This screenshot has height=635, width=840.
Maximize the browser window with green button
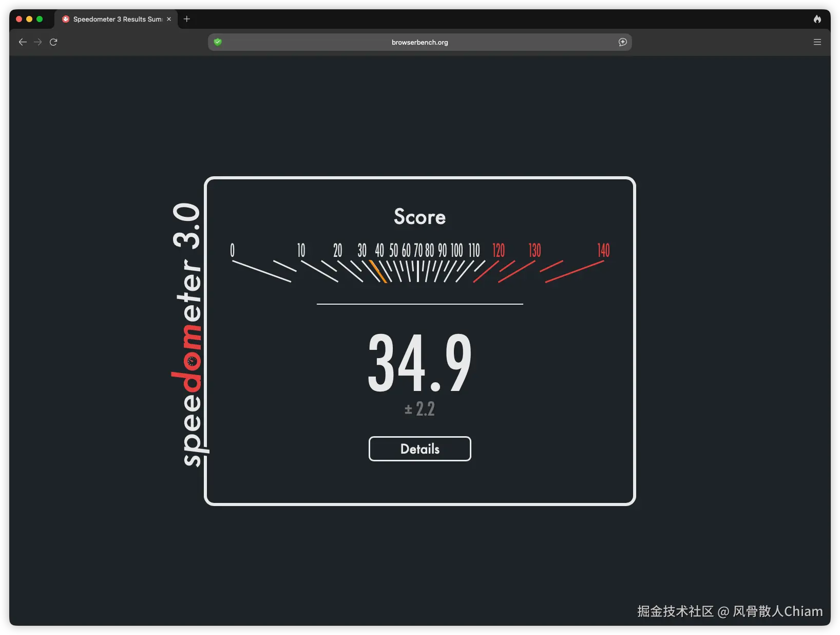40,19
